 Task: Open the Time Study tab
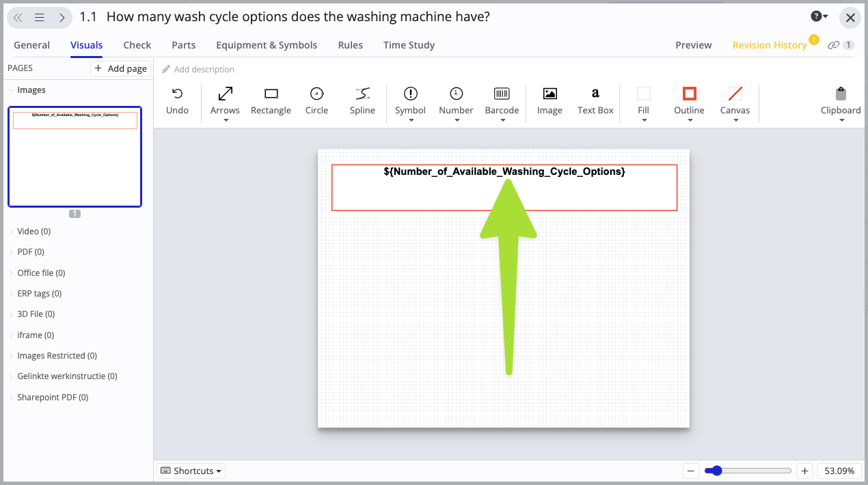point(409,45)
